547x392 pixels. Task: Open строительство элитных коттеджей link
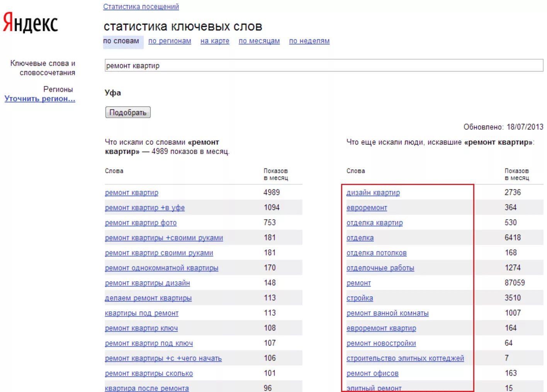point(405,358)
